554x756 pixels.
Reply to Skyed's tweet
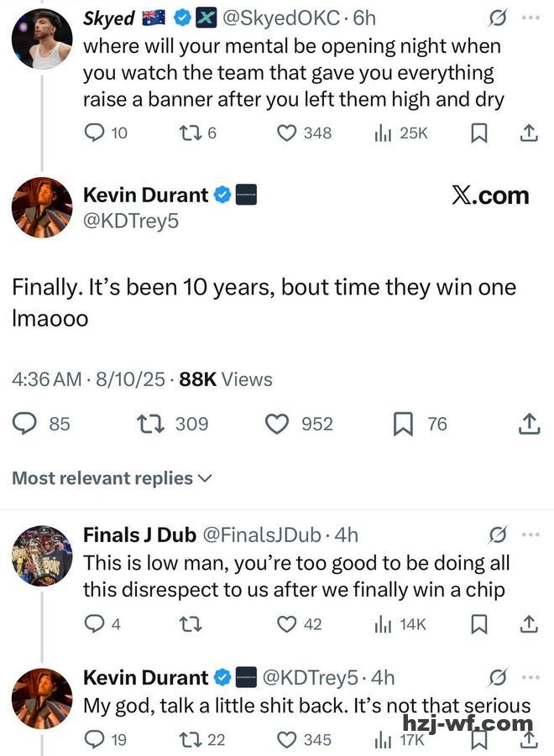(95, 133)
